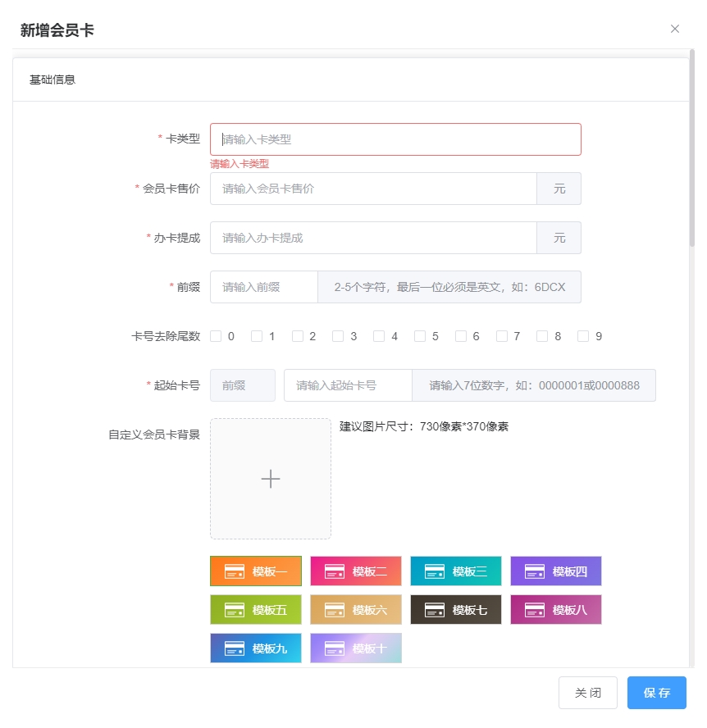Toggle the tail digit 7 checkbox
707x728 pixels.
501,336
